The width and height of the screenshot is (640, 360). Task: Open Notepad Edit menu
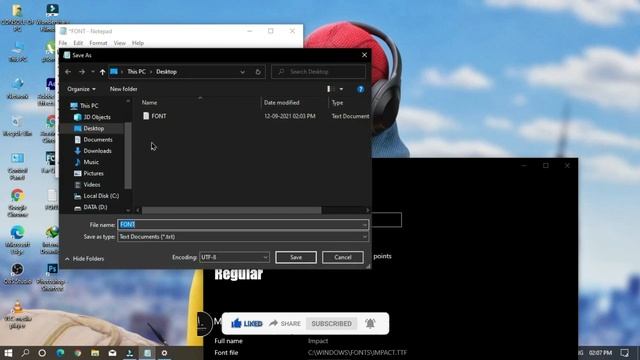point(78,43)
